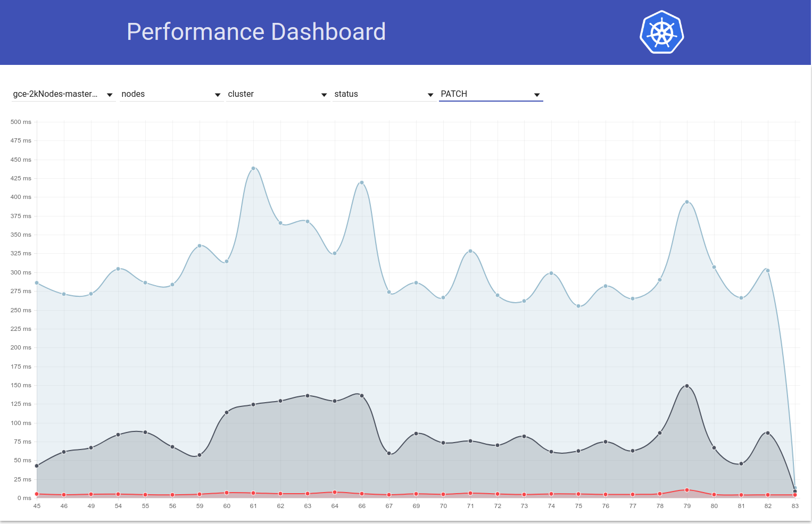Click the 250 ms y-axis label
The width and height of the screenshot is (812, 524).
click(x=21, y=310)
